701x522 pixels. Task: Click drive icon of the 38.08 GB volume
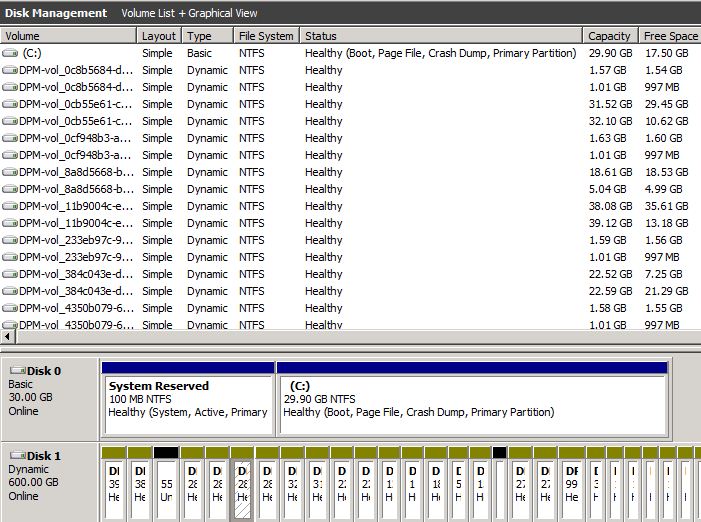pos(10,206)
